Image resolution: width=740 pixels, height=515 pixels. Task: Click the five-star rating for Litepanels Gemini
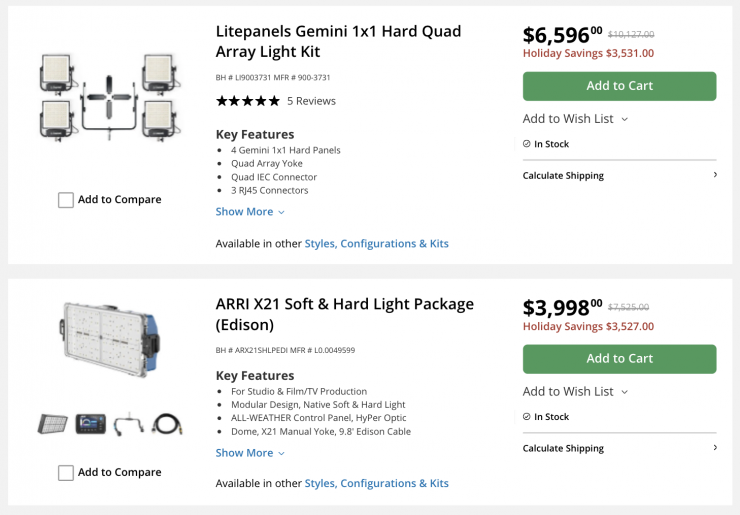248,101
